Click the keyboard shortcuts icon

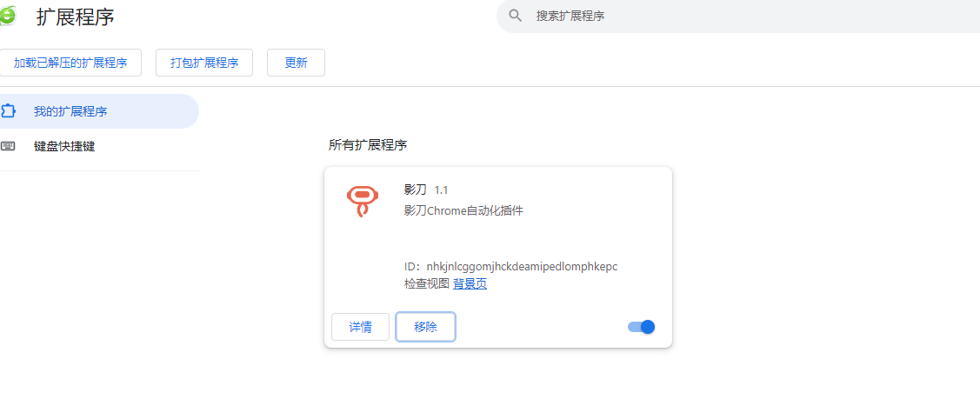coord(8,146)
